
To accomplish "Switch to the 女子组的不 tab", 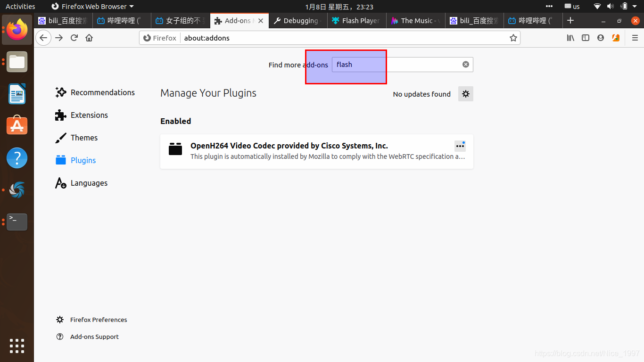I will tap(181, 21).
